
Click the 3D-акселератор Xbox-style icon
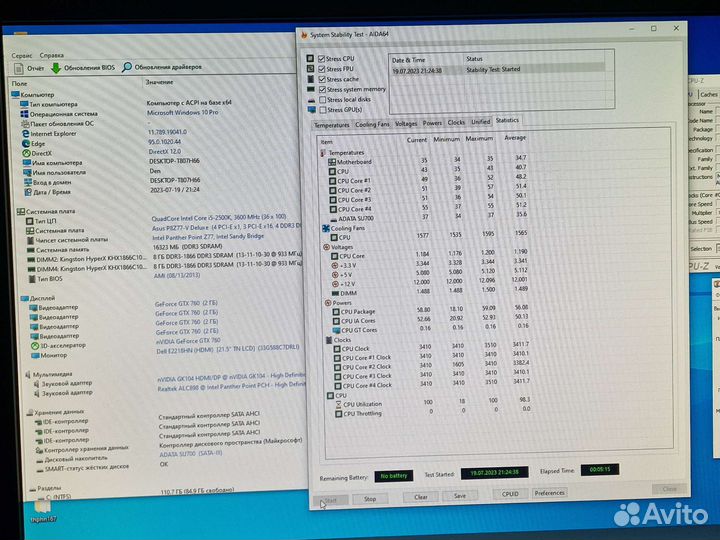(x=35, y=346)
